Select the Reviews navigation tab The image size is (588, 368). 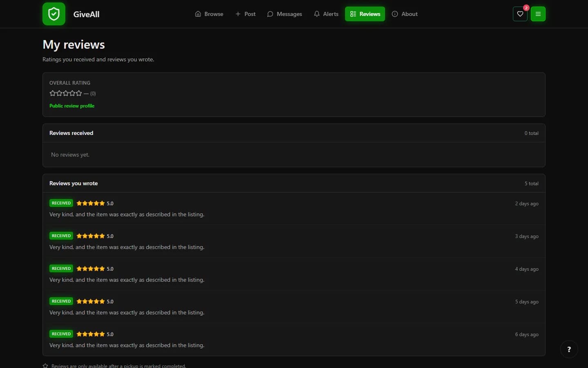click(365, 14)
